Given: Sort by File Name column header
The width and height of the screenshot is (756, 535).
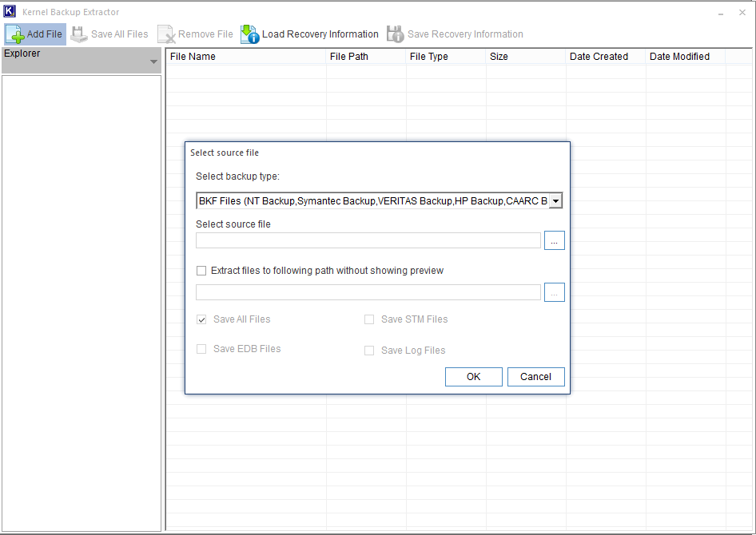Looking at the screenshot, I should [x=246, y=57].
